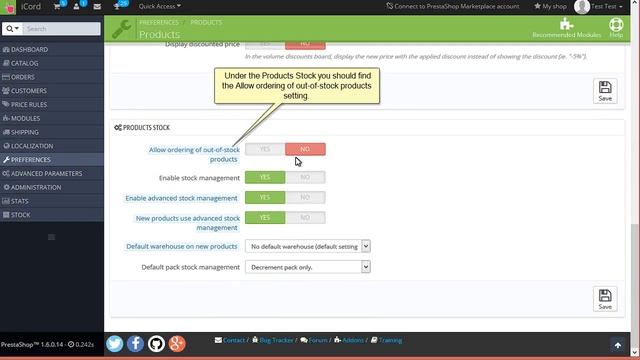Open the Help lifebuoy icon
This screenshot has width=640, height=360.
(616, 24)
